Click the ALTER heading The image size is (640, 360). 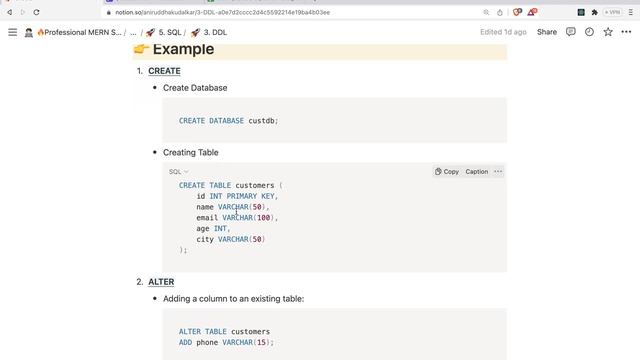[x=161, y=282]
